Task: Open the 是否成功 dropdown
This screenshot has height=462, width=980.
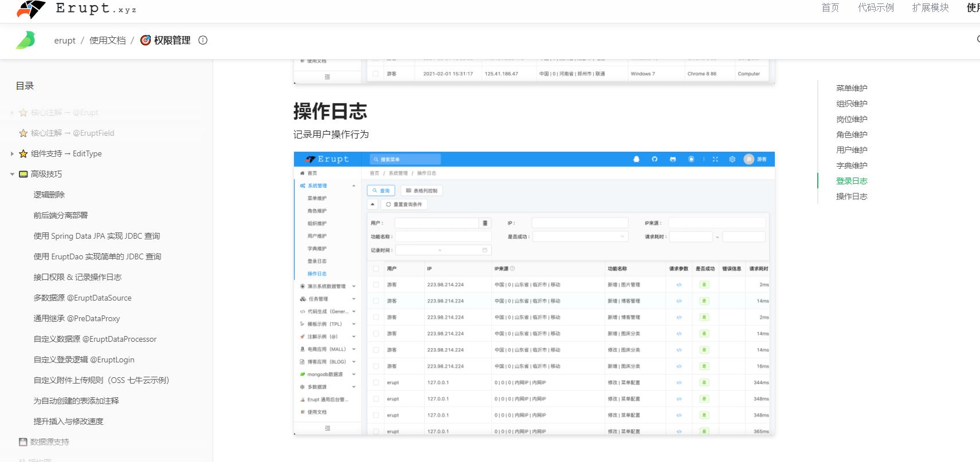Action: point(580,236)
